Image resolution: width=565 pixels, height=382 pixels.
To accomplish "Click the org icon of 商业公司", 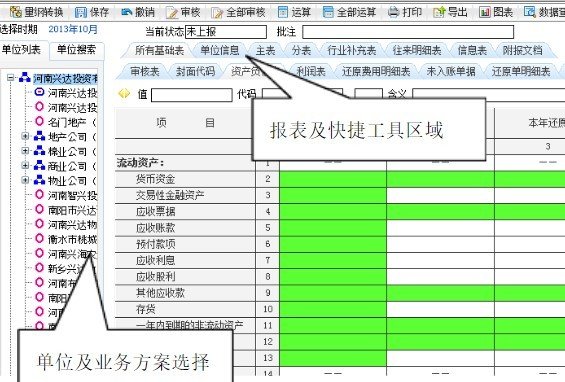I will 39,165.
